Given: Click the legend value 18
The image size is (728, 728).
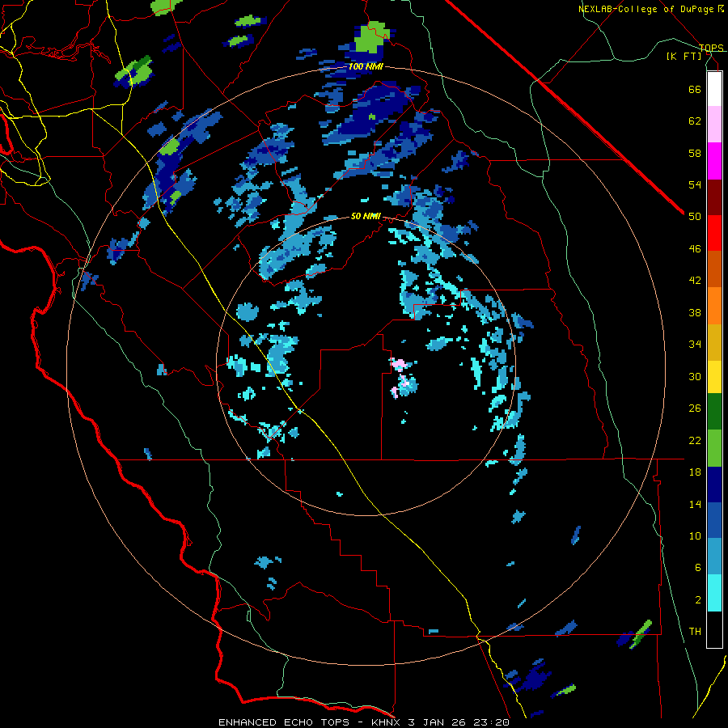Looking at the screenshot, I should [x=695, y=472].
